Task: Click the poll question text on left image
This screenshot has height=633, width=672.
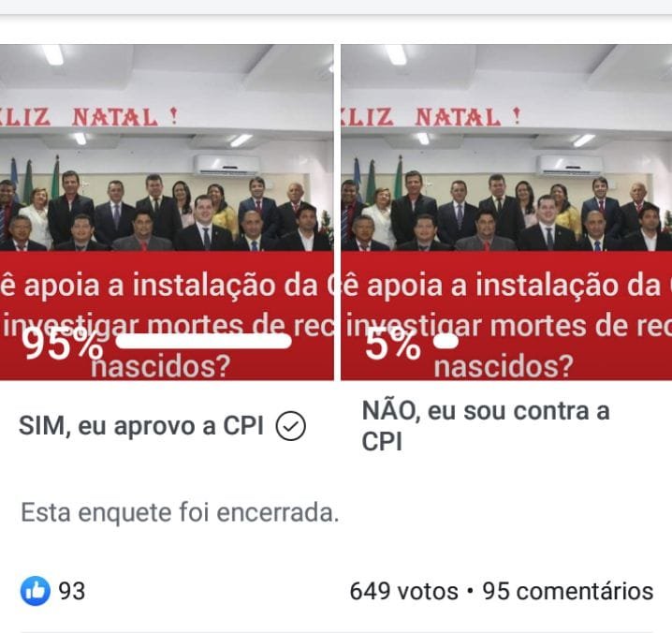Action: [x=167, y=325]
